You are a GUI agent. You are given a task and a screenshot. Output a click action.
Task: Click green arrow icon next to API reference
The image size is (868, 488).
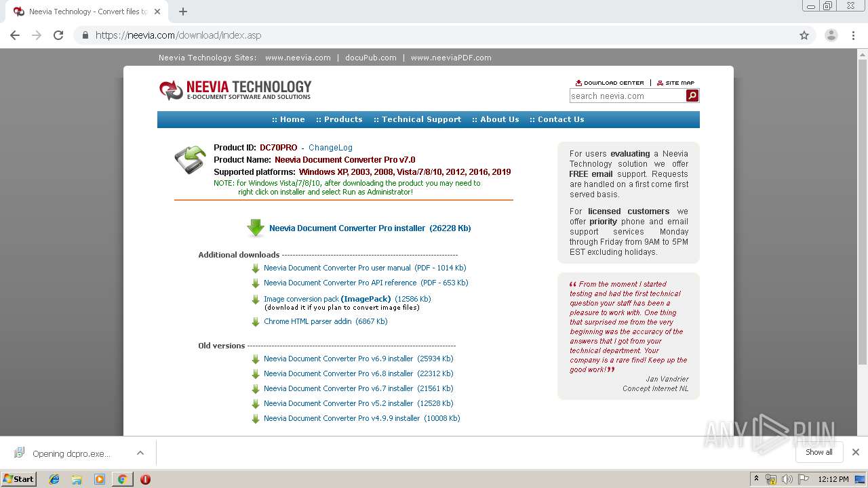coord(256,283)
